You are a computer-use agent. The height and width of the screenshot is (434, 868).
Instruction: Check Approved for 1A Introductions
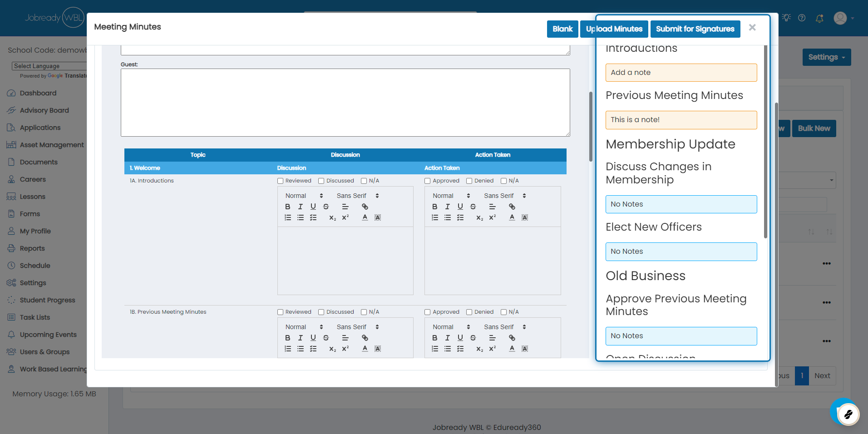coord(427,181)
